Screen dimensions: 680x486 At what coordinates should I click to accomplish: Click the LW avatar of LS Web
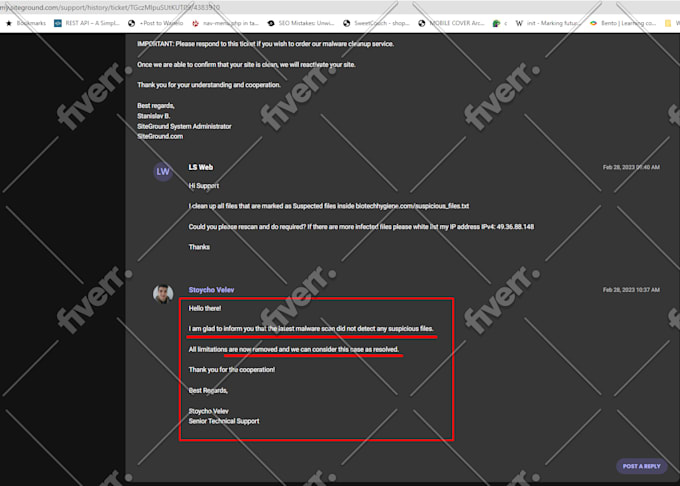pos(163,171)
